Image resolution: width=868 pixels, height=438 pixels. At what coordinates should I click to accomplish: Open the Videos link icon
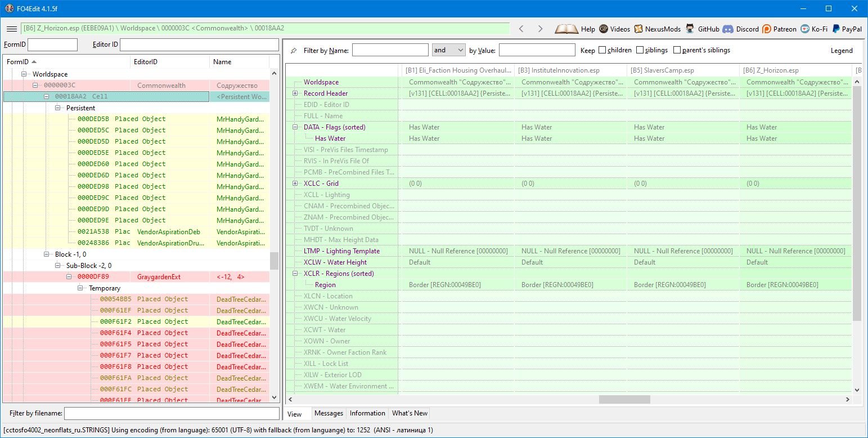604,29
